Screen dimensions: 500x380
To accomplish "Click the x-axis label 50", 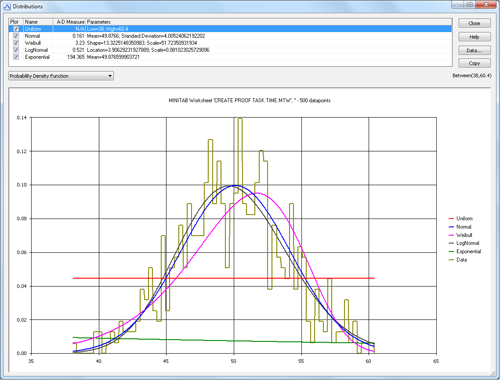I will [x=234, y=361].
